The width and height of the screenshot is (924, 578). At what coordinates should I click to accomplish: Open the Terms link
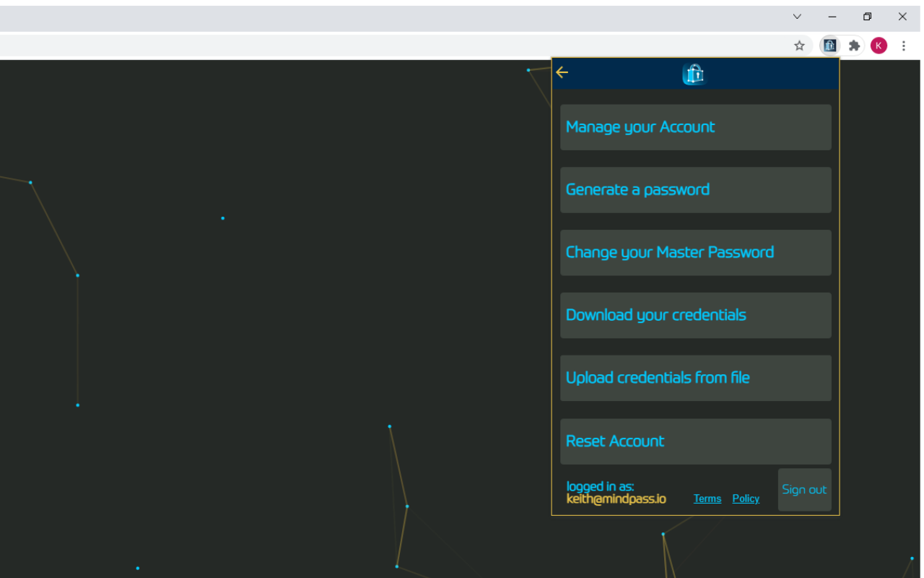(x=707, y=499)
